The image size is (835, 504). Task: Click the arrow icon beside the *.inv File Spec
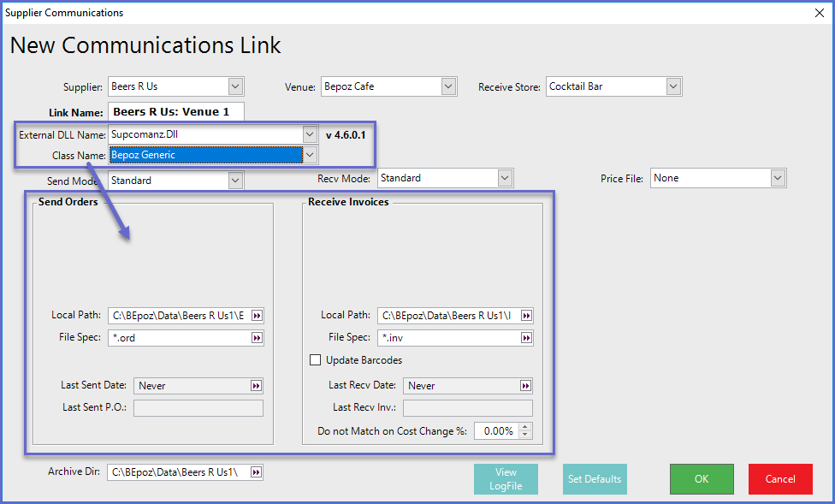coord(526,338)
